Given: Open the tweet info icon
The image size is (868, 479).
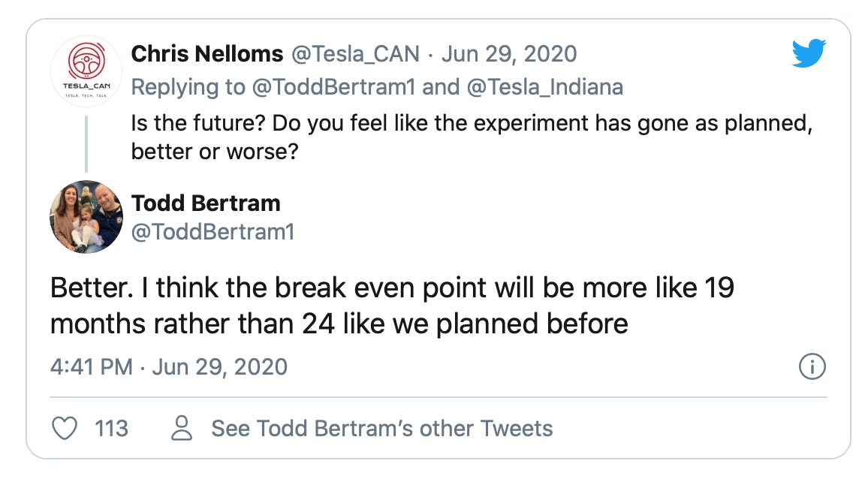Looking at the screenshot, I should 812,367.
